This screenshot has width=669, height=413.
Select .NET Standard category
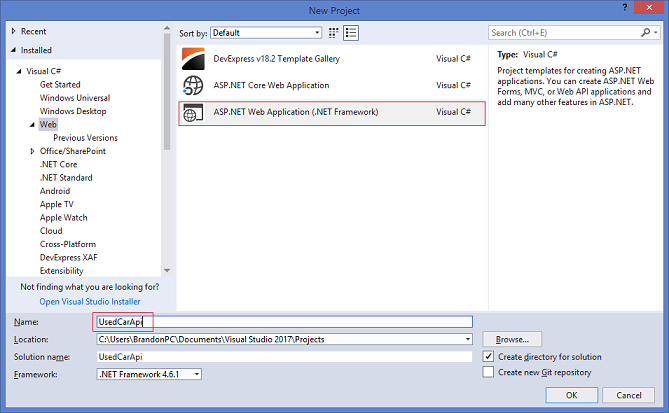(x=66, y=177)
